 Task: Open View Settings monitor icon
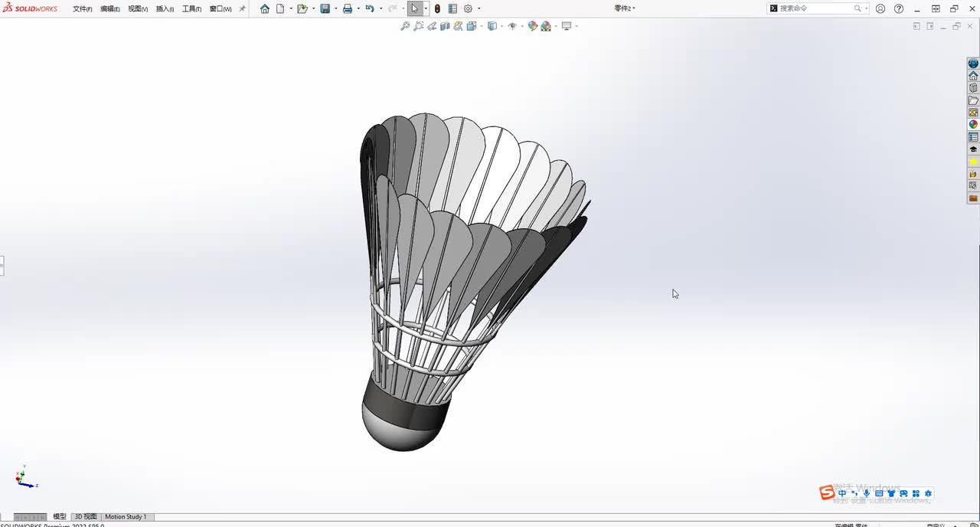coord(567,26)
